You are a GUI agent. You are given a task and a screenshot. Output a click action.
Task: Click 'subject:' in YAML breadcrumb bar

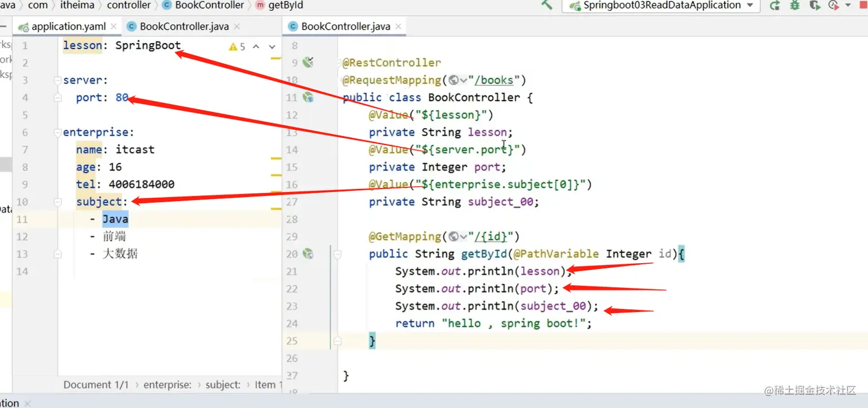tap(223, 384)
